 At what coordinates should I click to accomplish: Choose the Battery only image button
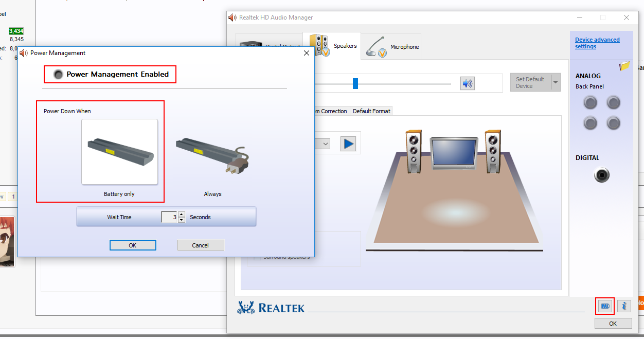point(119,152)
